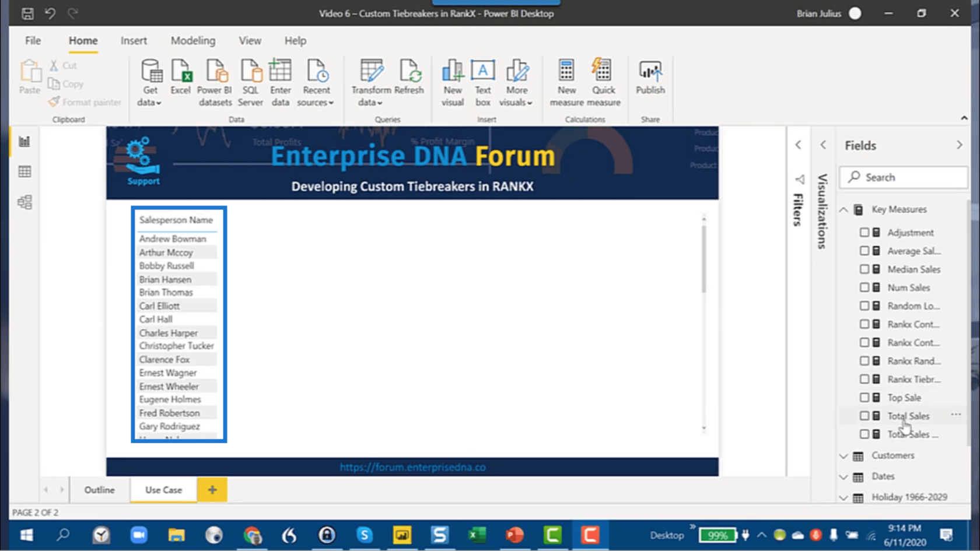Collapse the Key Measures table
Viewport: 980px width, 551px height.
pyautogui.click(x=843, y=209)
